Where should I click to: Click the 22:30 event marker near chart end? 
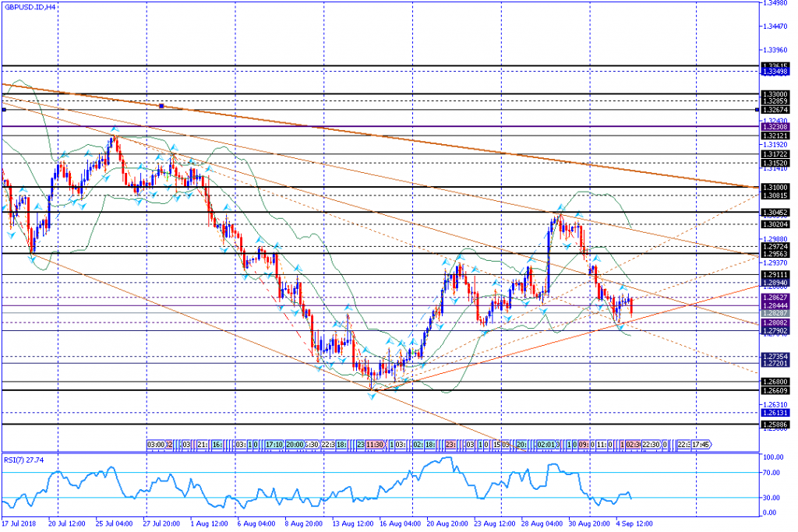coord(651,444)
